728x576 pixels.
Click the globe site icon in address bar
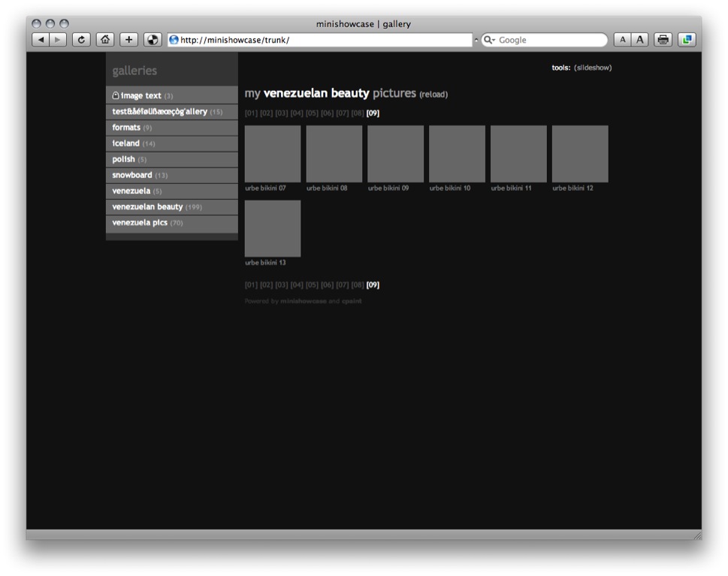coord(174,40)
